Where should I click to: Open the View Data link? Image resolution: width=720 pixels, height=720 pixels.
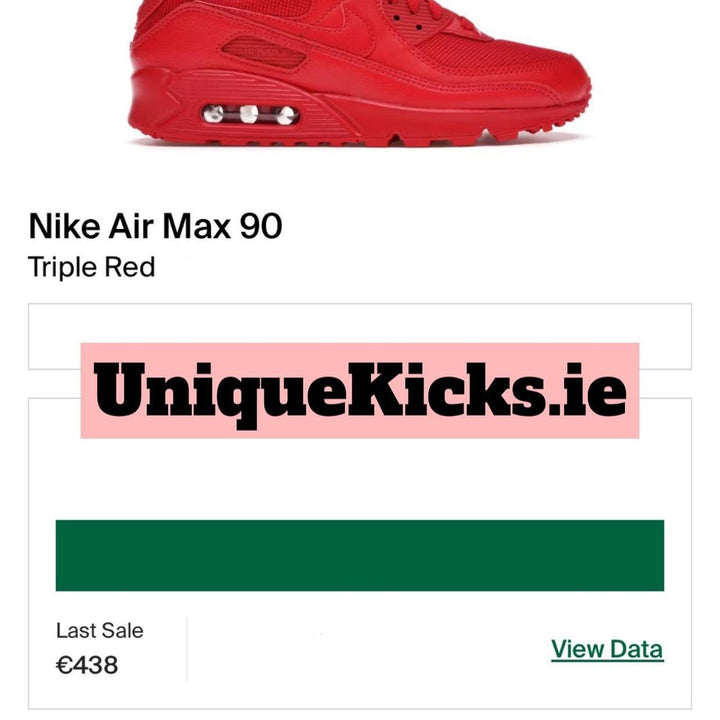607,649
